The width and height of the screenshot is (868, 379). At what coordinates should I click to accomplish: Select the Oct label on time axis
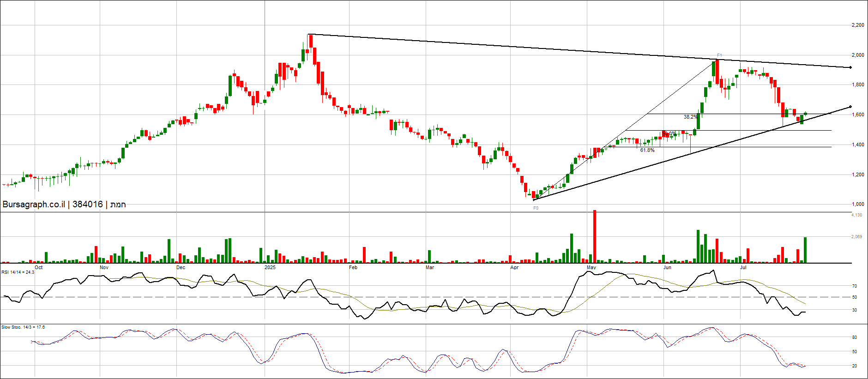point(39,268)
